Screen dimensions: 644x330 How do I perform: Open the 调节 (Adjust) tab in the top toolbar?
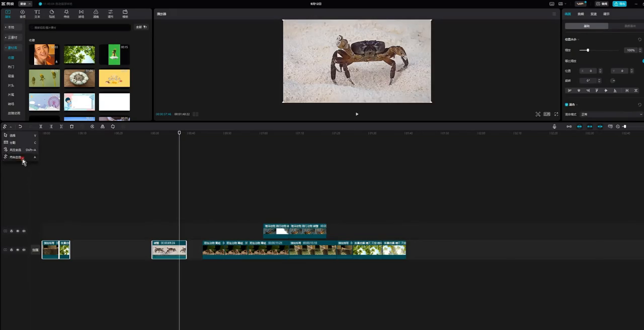click(110, 14)
